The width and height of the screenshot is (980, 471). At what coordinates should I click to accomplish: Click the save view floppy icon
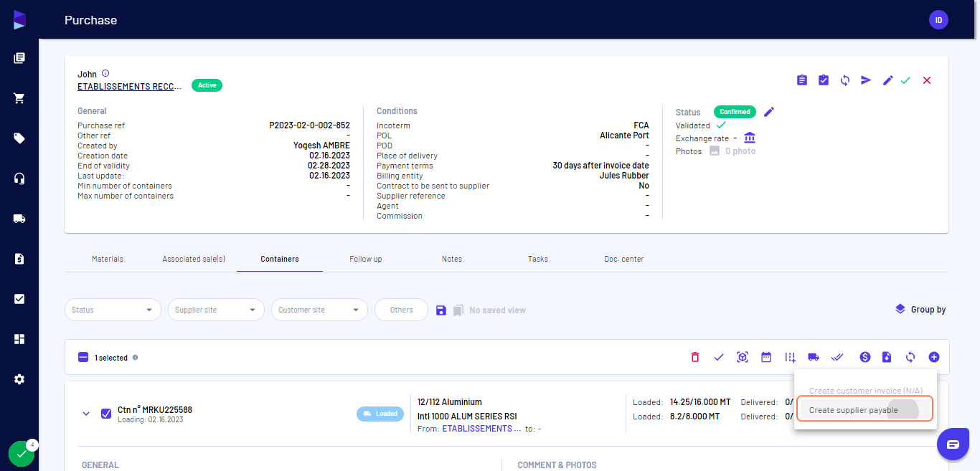pos(441,310)
